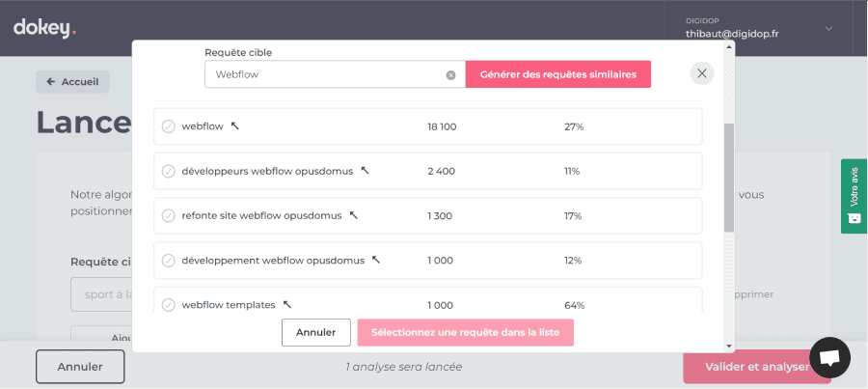Select refonte site webflow opusdomus checkbox
Image resolution: width=868 pixels, height=389 pixels.
coord(168,216)
